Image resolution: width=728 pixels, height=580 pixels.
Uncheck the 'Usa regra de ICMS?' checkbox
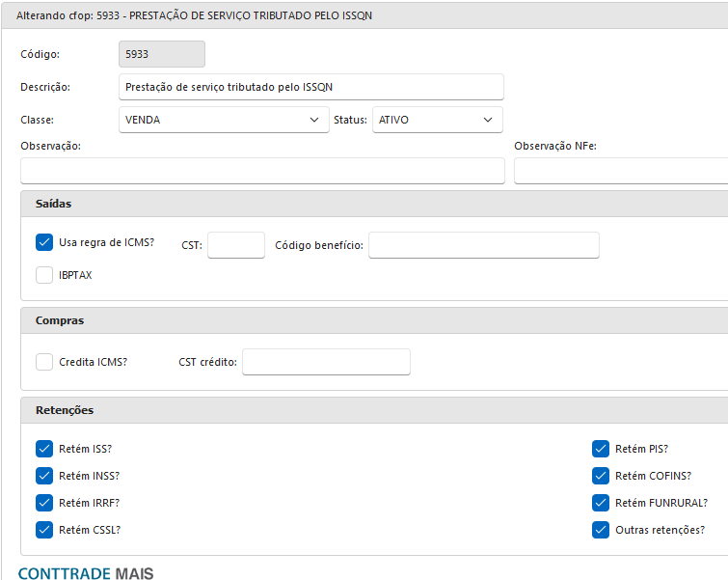click(44, 243)
